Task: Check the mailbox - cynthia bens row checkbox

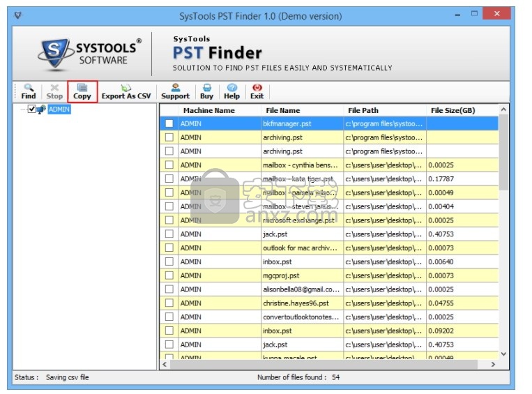Action: tap(169, 165)
